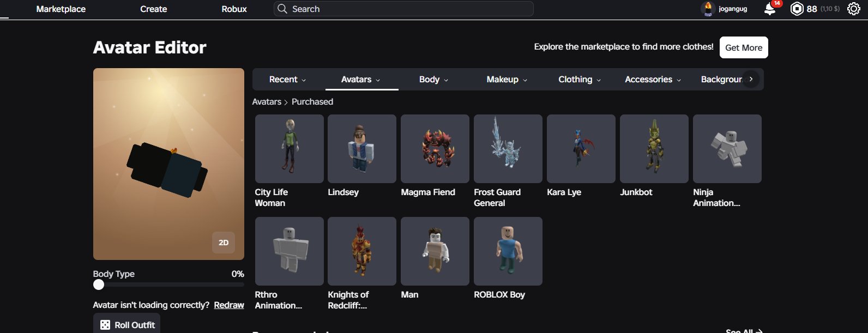868x333 pixels.
Task: Click the avatar preview image
Action: 168,164
